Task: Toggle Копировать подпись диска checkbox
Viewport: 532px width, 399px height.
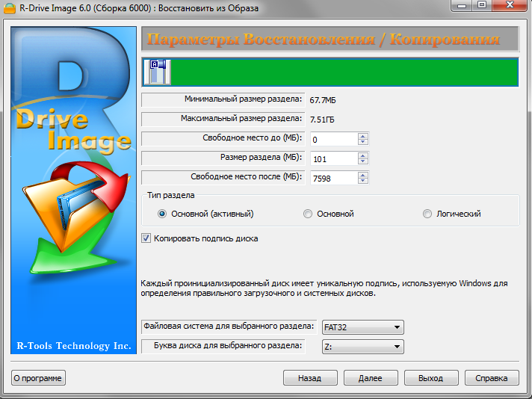Action: 146,238
